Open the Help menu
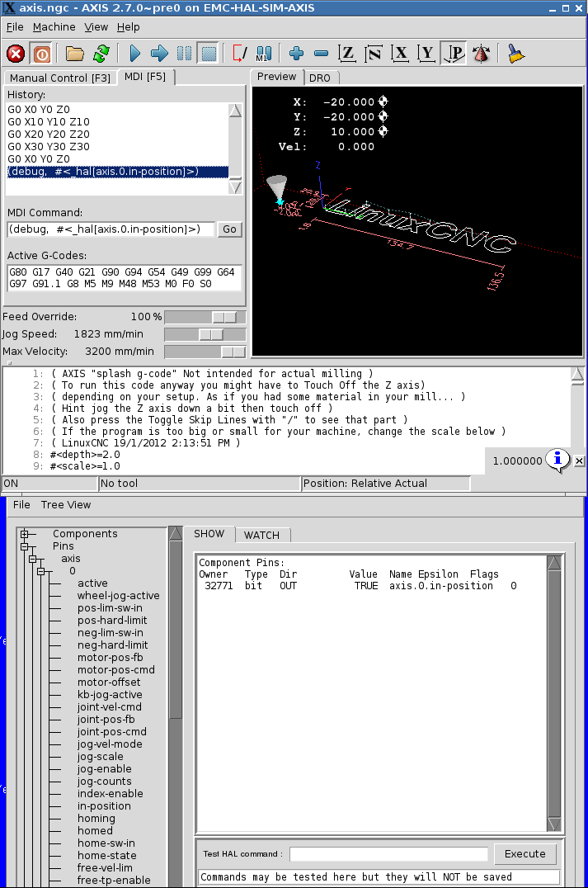588x888 pixels. point(129,27)
